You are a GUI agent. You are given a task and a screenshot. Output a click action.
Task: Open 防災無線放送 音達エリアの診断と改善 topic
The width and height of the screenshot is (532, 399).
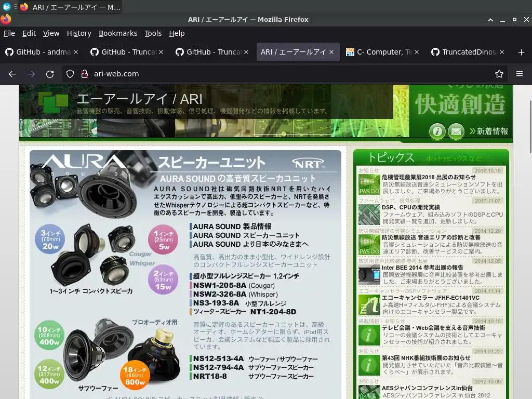[x=431, y=237]
